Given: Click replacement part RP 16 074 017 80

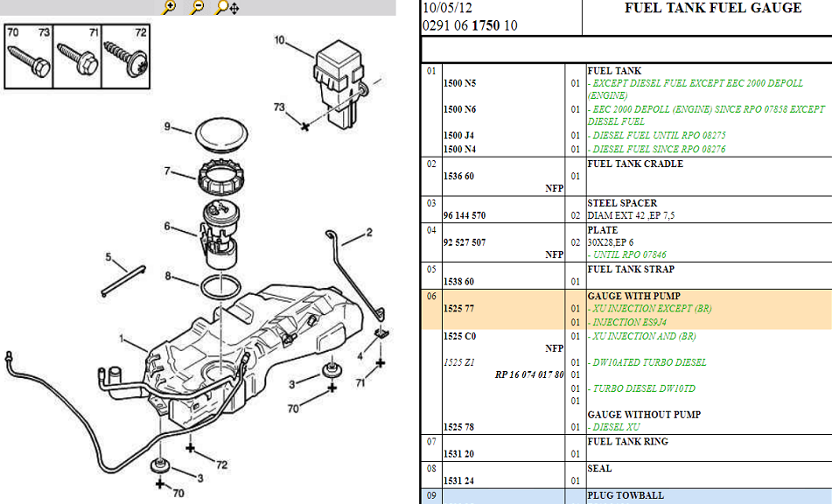Looking at the screenshot, I should pyautogui.click(x=529, y=374).
